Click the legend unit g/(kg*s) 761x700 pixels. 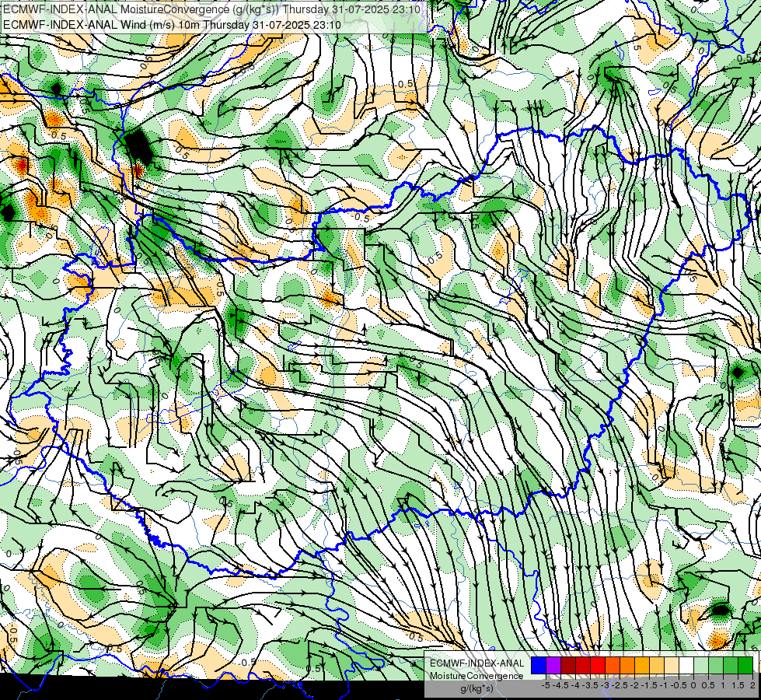(x=476, y=688)
